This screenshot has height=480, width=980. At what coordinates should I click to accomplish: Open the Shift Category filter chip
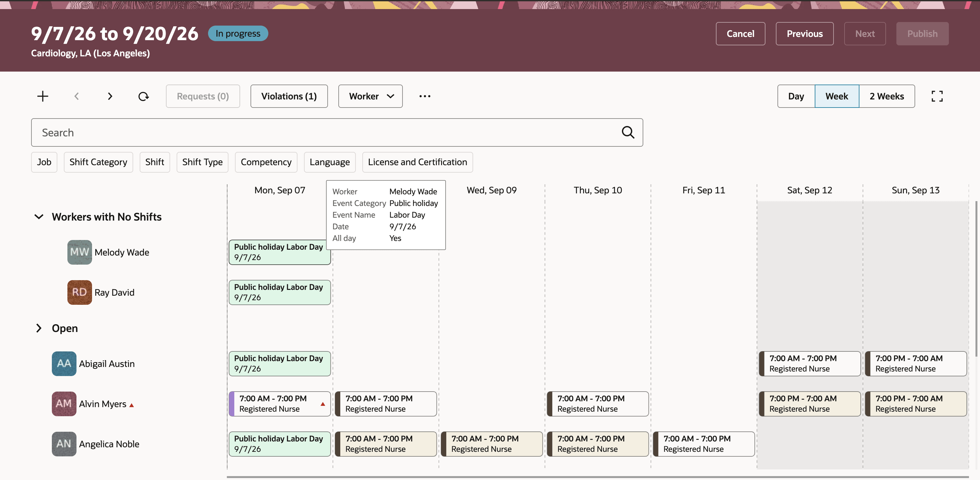point(98,162)
